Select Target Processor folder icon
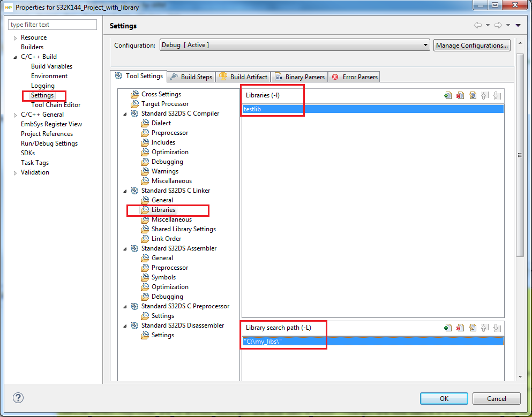The image size is (532, 417). (134, 104)
